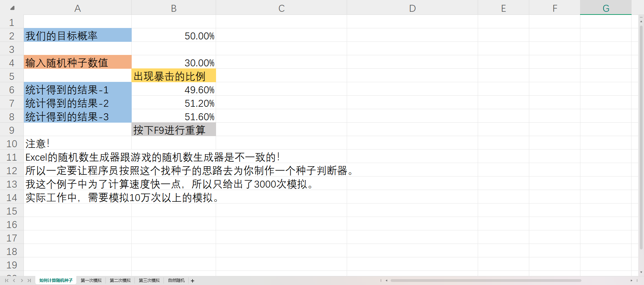Go to first sheet navigation arrow
The height and width of the screenshot is (285, 644).
tap(7, 281)
